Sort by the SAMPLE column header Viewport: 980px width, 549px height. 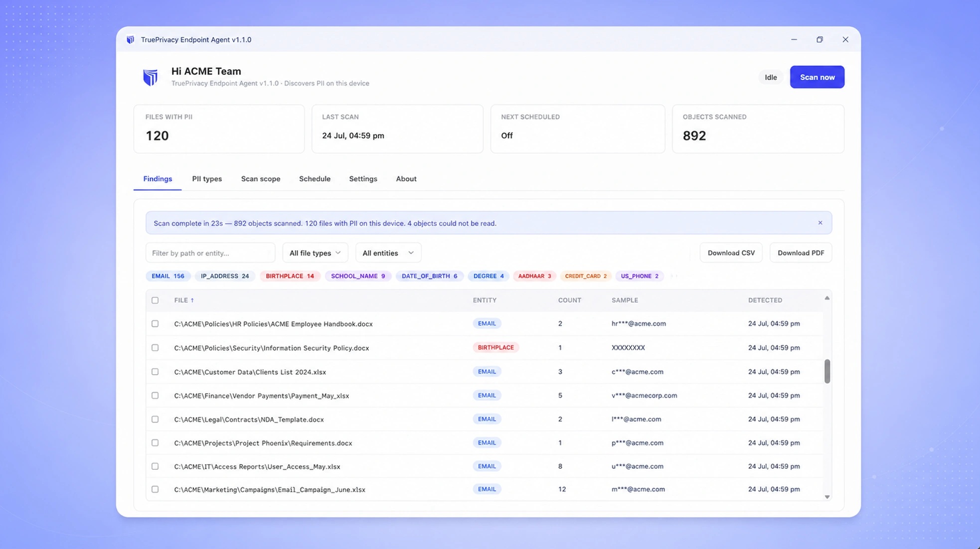[x=625, y=300]
